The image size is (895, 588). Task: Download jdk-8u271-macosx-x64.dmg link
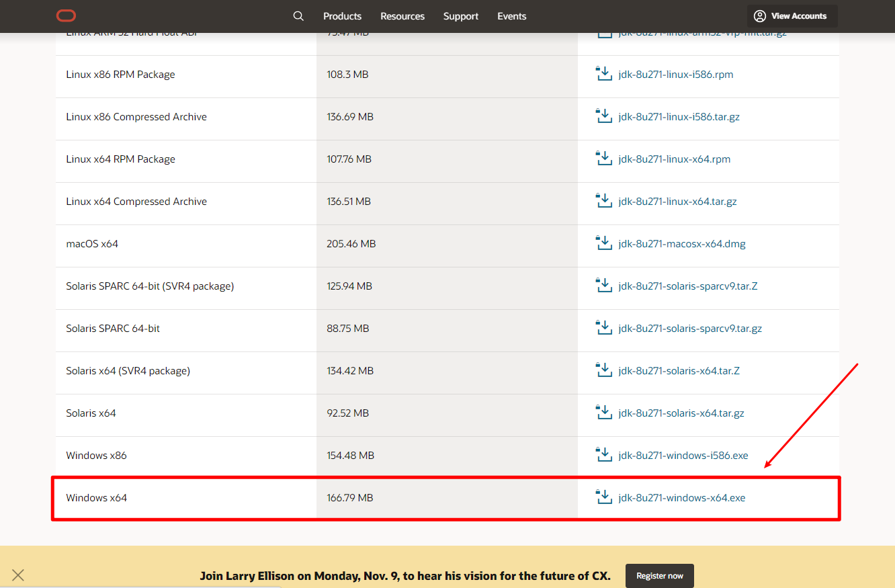682,244
